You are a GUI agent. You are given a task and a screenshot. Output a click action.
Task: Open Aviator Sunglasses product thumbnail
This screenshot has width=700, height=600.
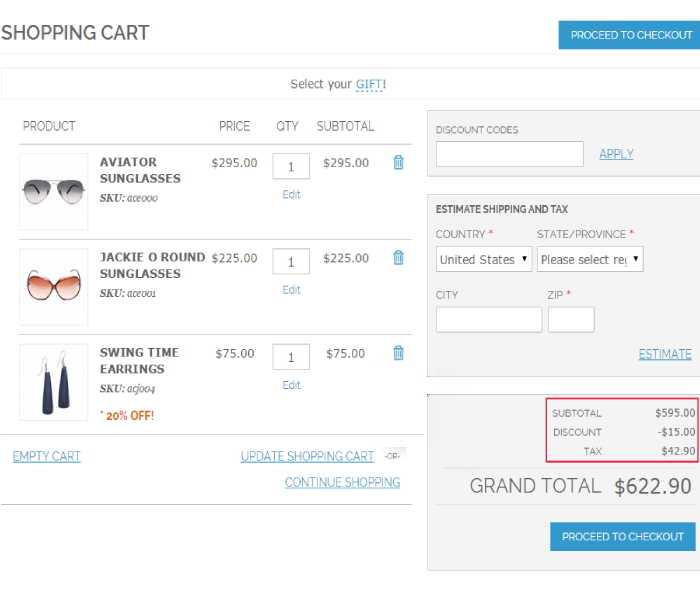click(54, 191)
